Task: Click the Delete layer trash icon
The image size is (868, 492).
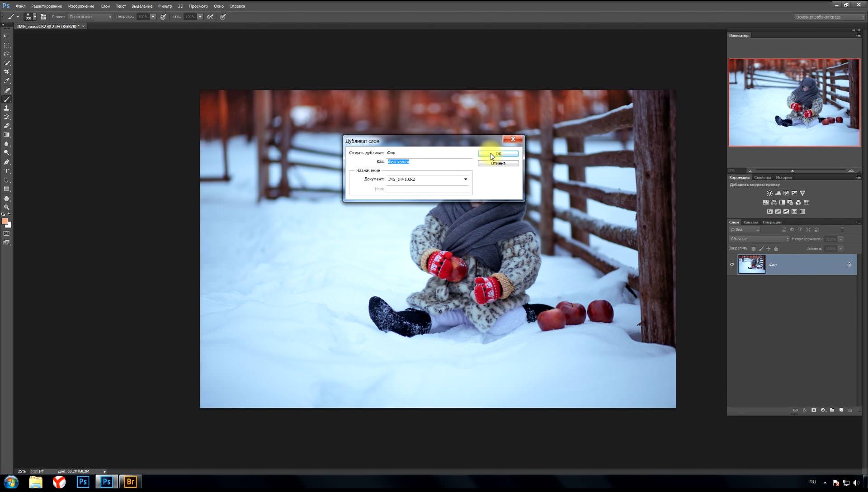Action: [x=850, y=410]
